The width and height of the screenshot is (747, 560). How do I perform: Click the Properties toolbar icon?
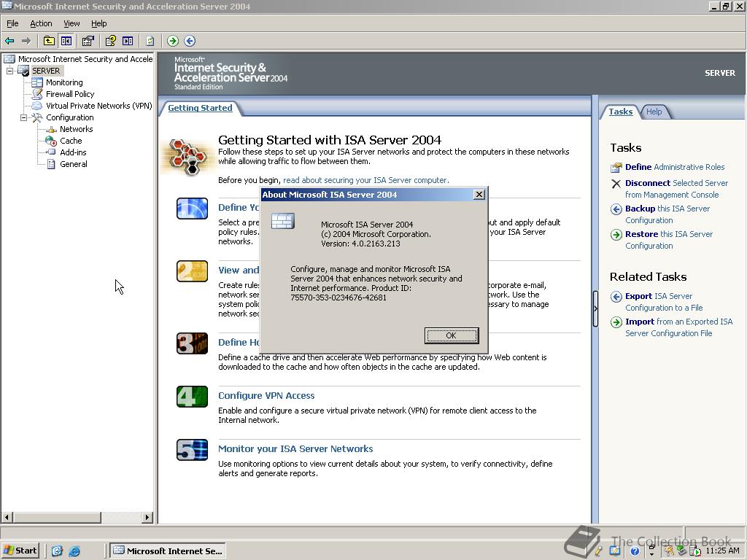click(88, 41)
